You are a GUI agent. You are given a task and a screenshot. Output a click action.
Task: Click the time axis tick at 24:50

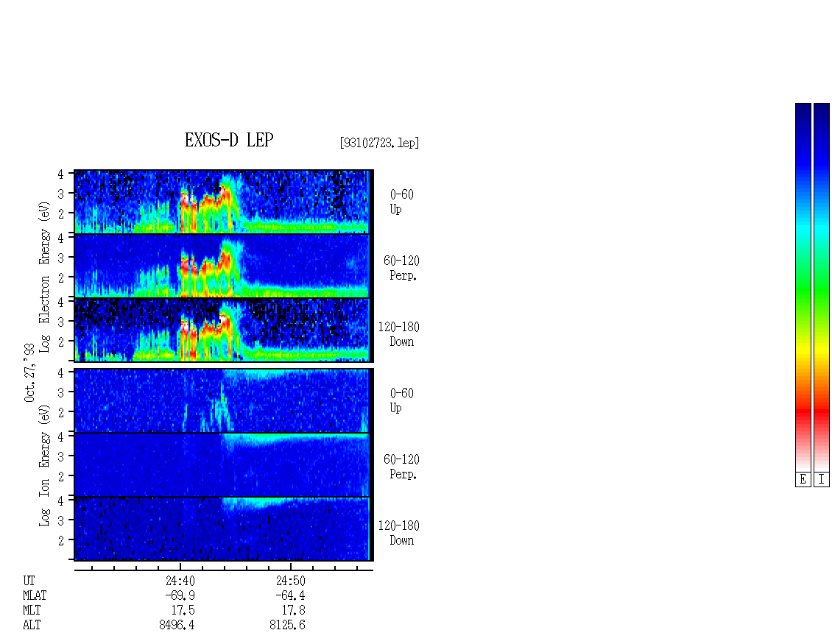(x=290, y=567)
